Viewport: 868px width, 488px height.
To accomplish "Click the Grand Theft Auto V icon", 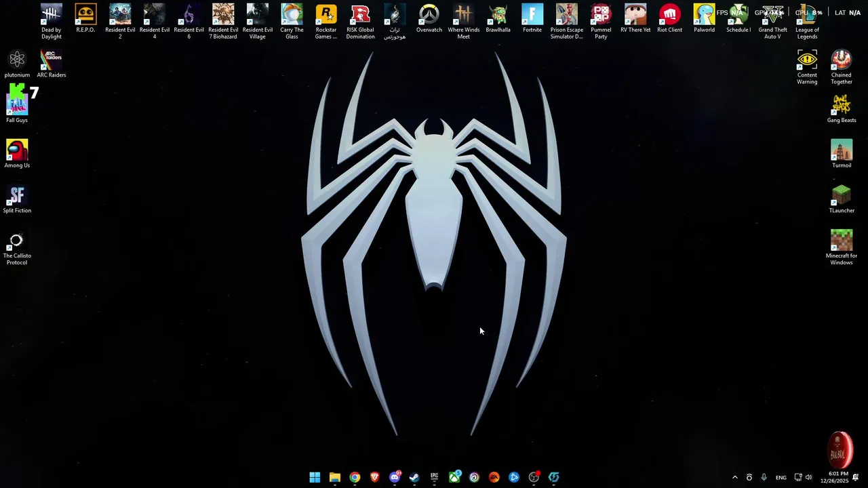I will tap(773, 22).
